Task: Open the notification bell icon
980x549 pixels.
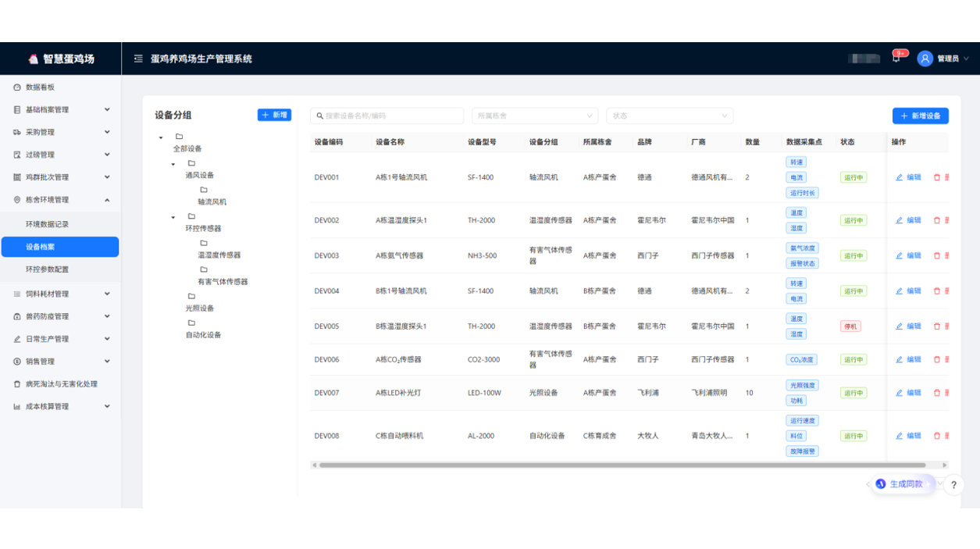Action: (896, 59)
